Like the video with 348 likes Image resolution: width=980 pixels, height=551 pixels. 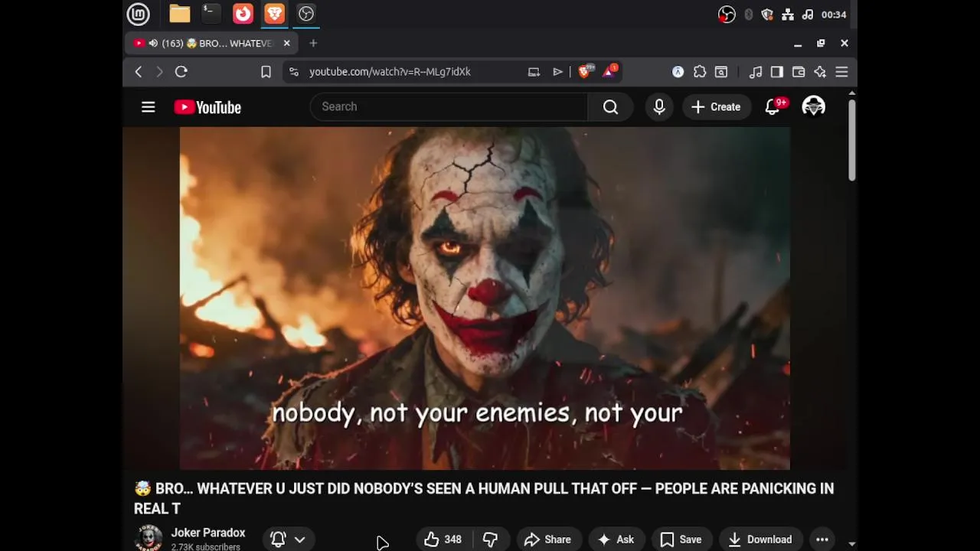coord(443,540)
